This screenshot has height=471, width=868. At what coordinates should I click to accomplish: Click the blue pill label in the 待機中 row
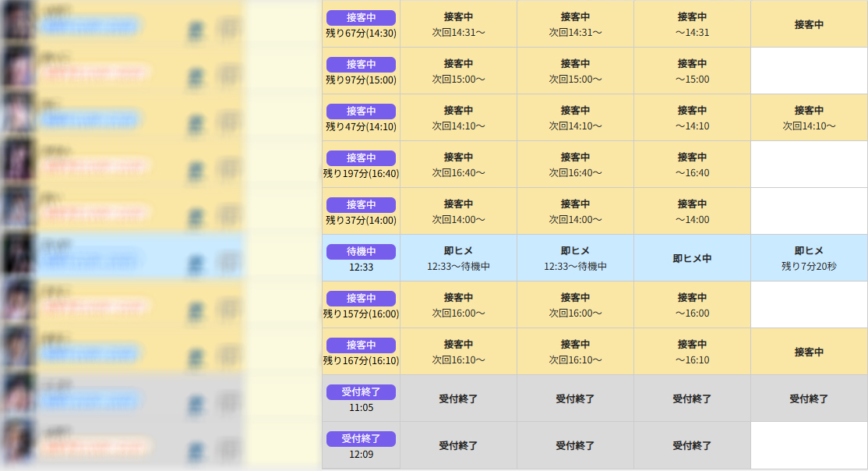click(x=90, y=260)
